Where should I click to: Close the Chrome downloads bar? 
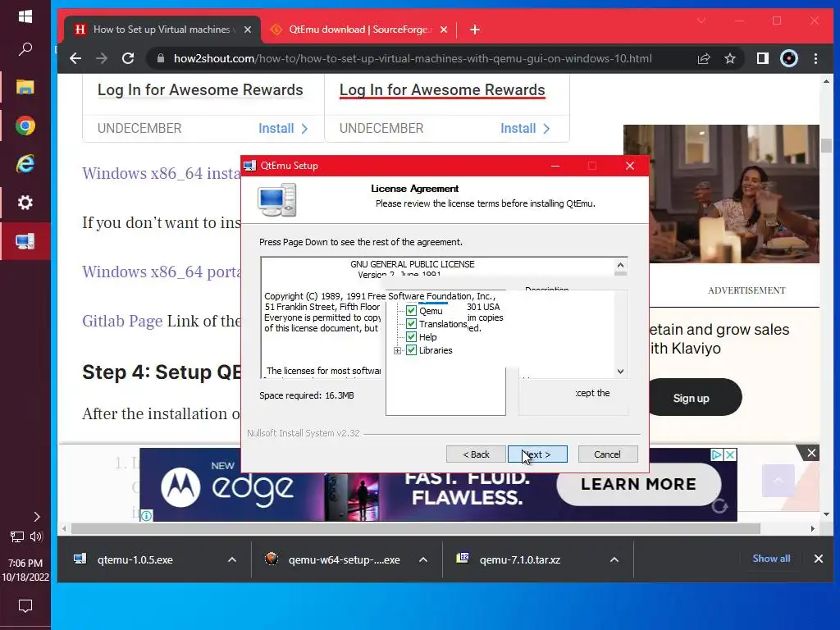click(x=819, y=559)
